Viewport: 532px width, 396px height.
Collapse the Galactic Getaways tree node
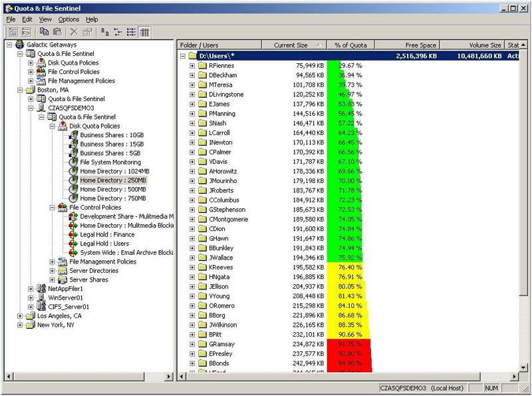click(9, 45)
